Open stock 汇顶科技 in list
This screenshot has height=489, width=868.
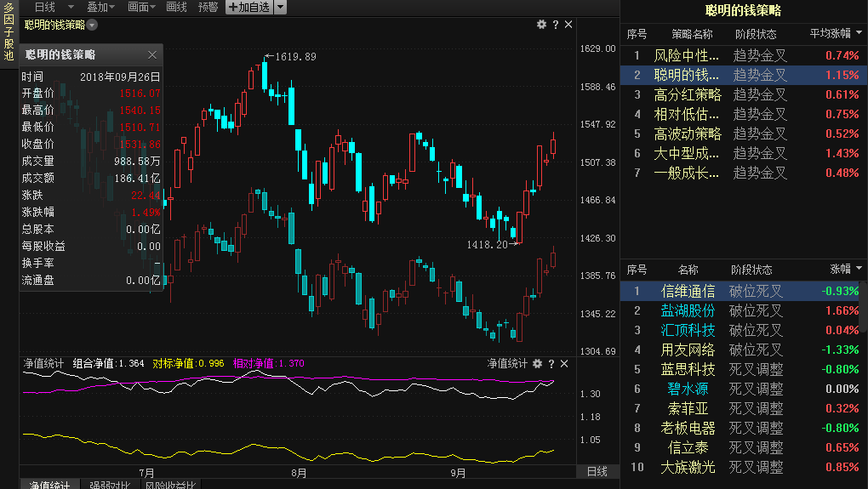[688, 330]
